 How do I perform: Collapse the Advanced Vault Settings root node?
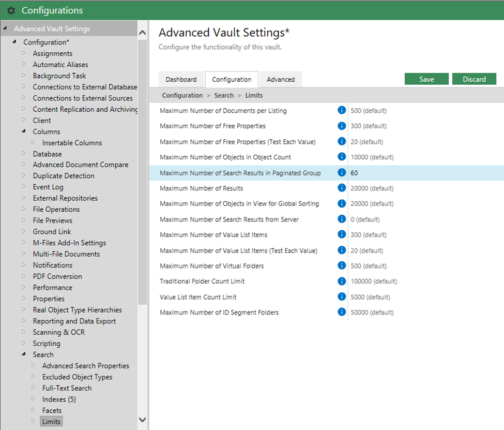click(x=5, y=28)
